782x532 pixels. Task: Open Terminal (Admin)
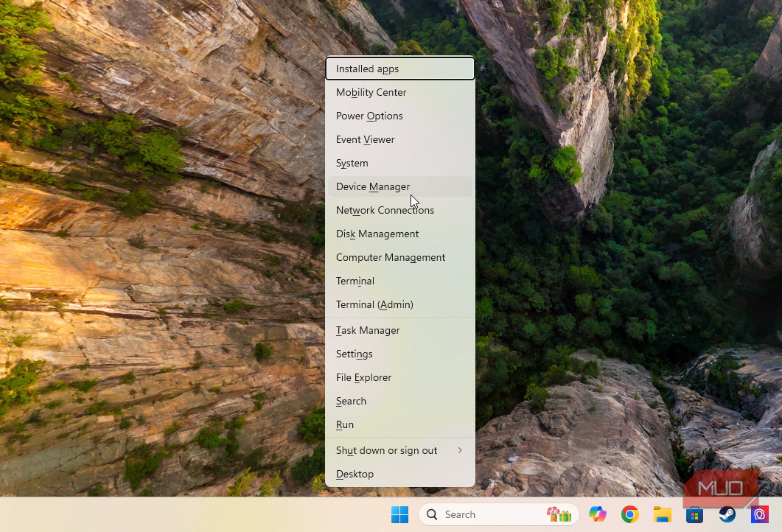[400, 304]
